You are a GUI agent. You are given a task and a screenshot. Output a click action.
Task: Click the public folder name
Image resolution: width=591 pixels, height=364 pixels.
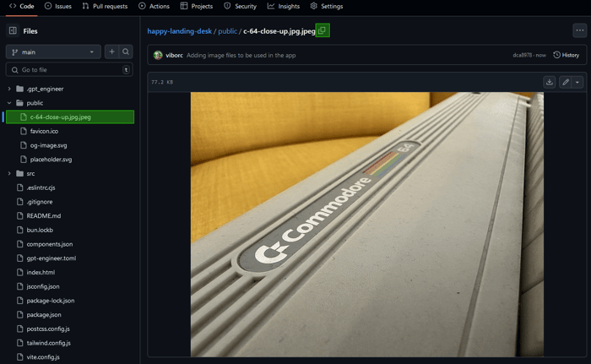[35, 102]
